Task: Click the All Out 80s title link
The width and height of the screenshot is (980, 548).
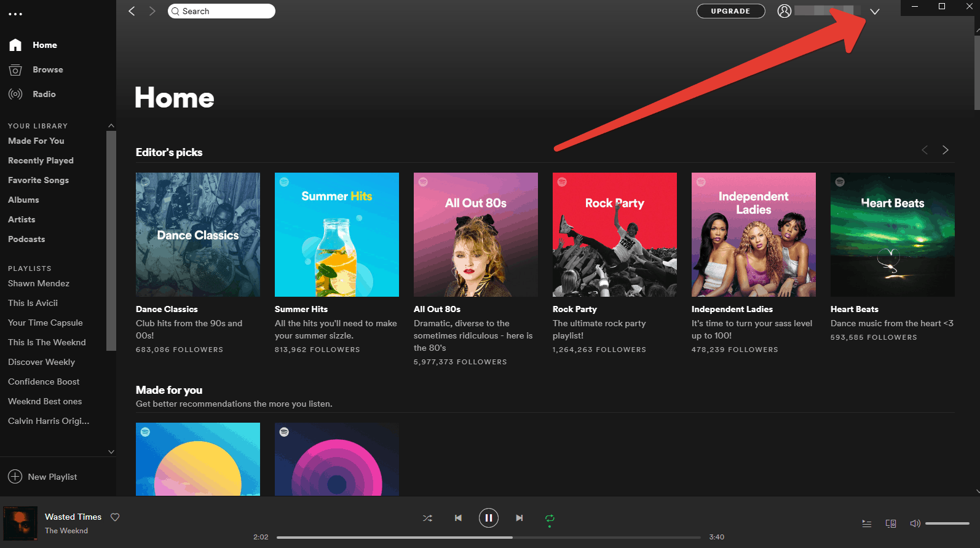Action: [437, 309]
